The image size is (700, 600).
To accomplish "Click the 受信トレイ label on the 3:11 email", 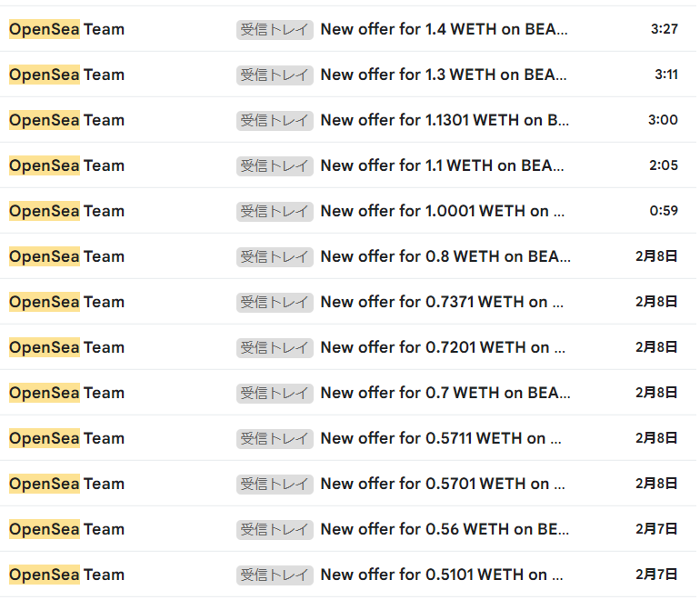I will (x=275, y=75).
